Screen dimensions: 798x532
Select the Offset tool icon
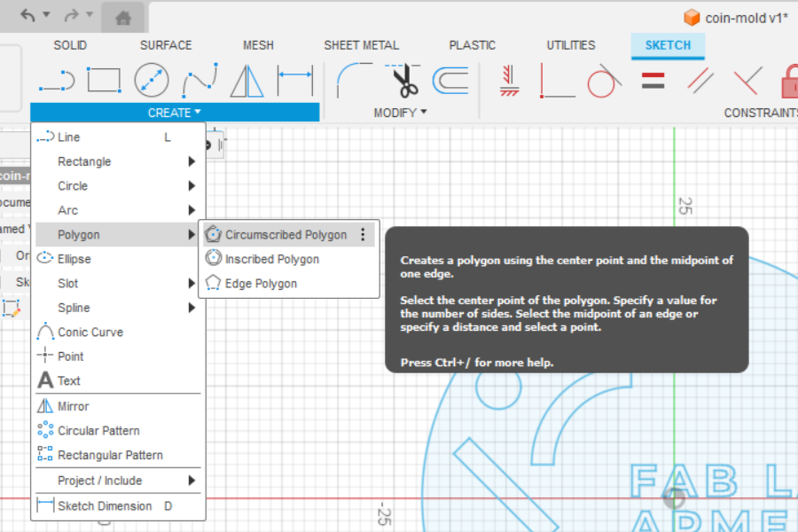pos(452,80)
